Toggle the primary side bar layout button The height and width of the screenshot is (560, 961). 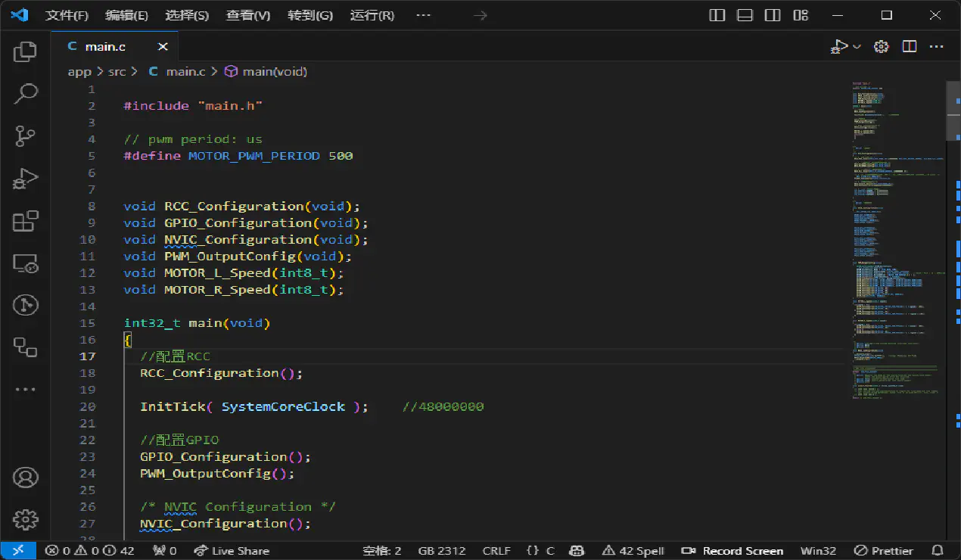(717, 15)
